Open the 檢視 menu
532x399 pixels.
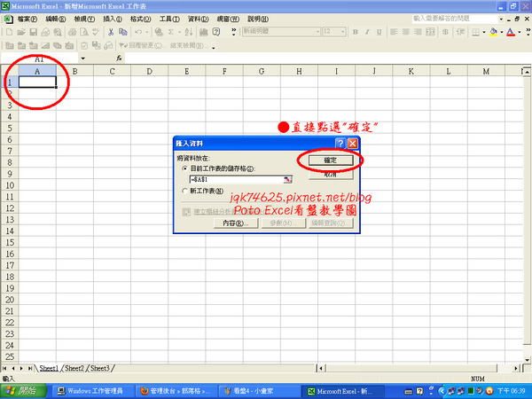[84, 19]
